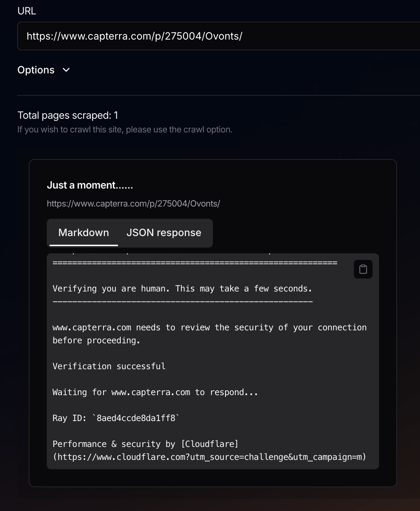This screenshot has width=420, height=511.
Task: Click the "Just a moment......" result title
Action: point(90,185)
